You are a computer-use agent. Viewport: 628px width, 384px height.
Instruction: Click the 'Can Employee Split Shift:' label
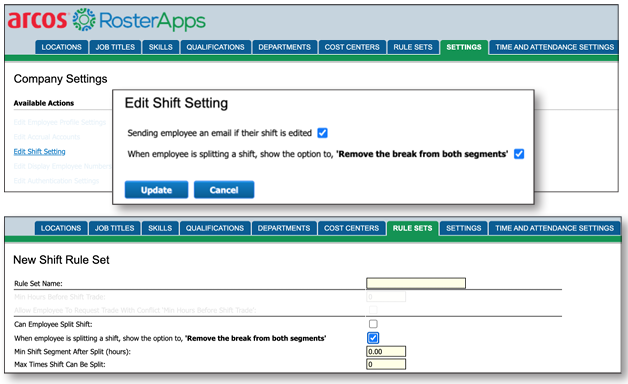tap(53, 324)
